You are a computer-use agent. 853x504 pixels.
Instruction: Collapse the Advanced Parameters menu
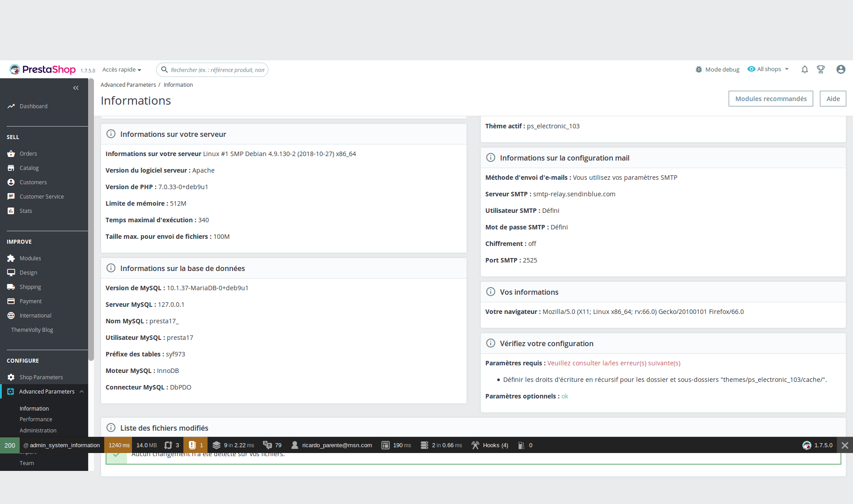click(82, 391)
